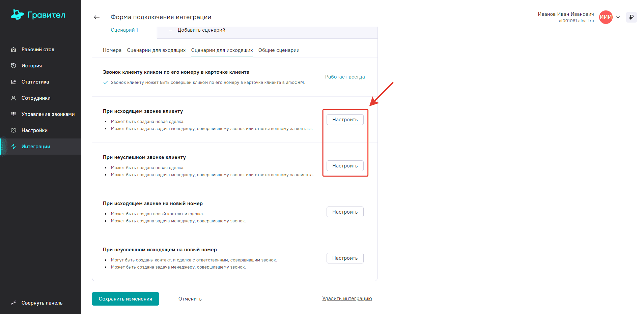Go back using the left arrow
Viewport: 644px width, 314px height.
pos(97,17)
